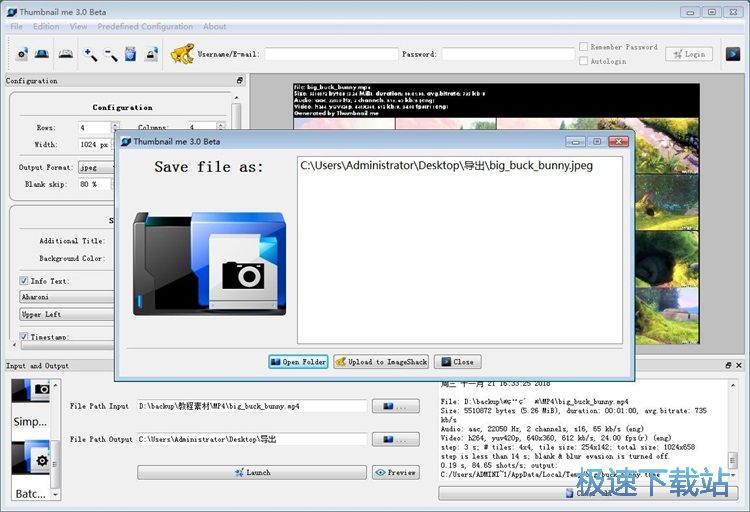Click the Configuration panel horizontal scrollbar
This screenshot has height=512, width=750.
(65, 345)
